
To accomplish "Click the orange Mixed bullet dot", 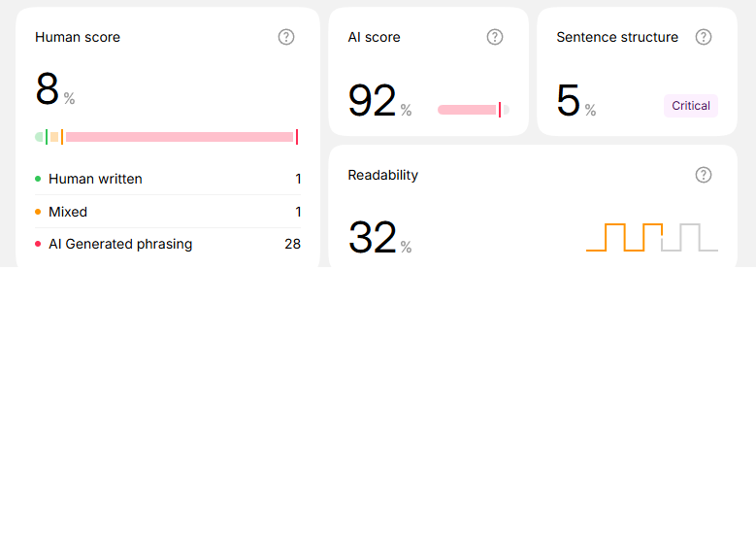I will pyautogui.click(x=38, y=212).
